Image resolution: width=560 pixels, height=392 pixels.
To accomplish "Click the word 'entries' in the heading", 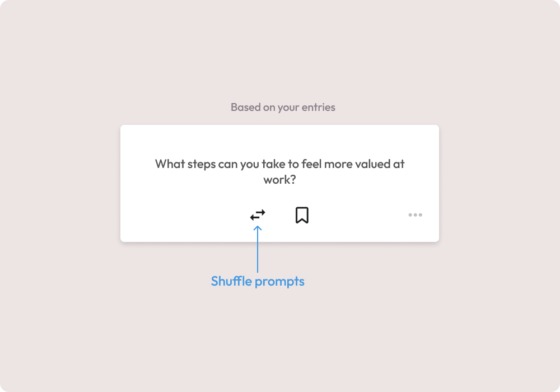I will point(318,107).
